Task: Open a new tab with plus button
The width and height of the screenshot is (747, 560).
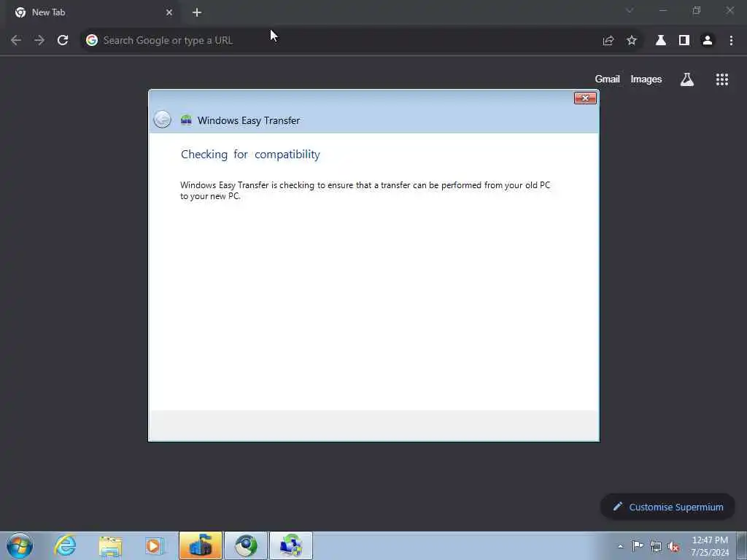Action: click(197, 12)
